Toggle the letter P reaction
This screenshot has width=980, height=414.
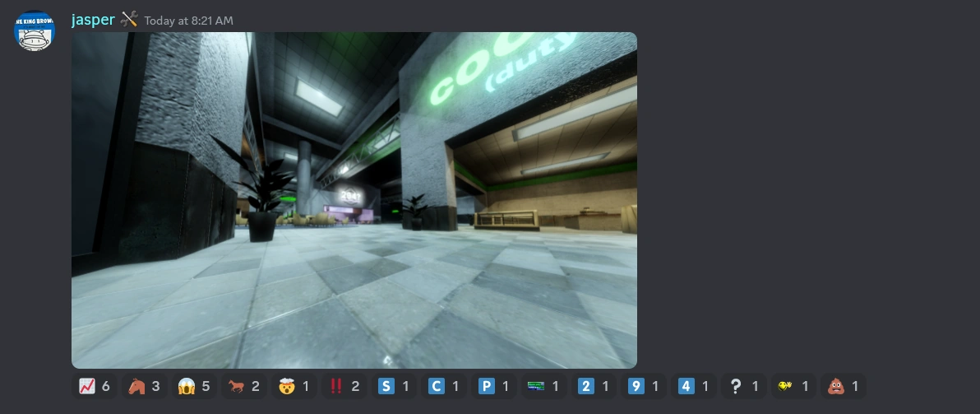click(x=494, y=387)
